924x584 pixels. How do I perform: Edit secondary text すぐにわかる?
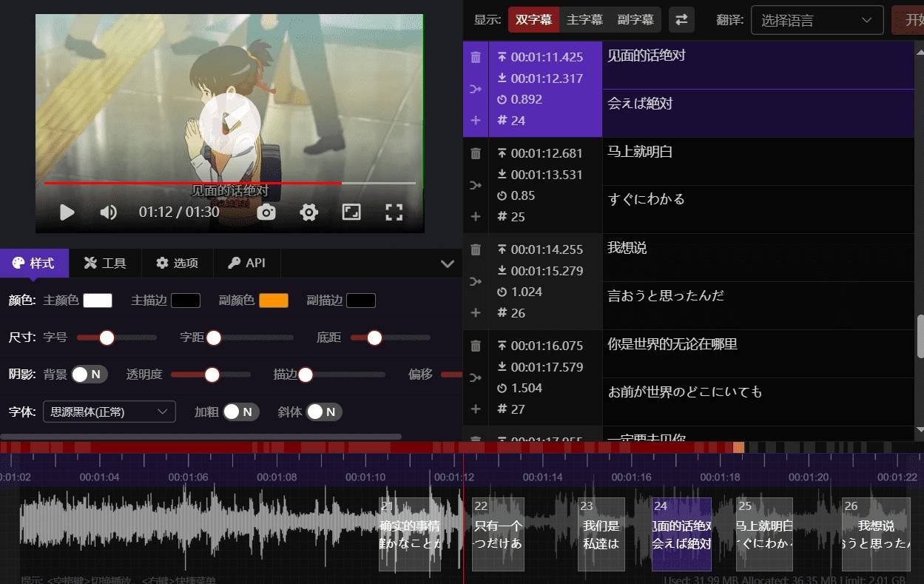pos(758,209)
